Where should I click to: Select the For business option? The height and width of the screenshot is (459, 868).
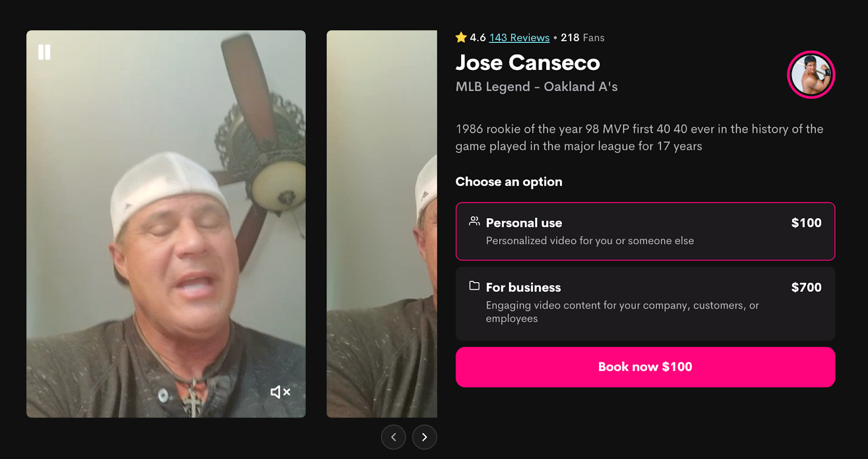(645, 303)
